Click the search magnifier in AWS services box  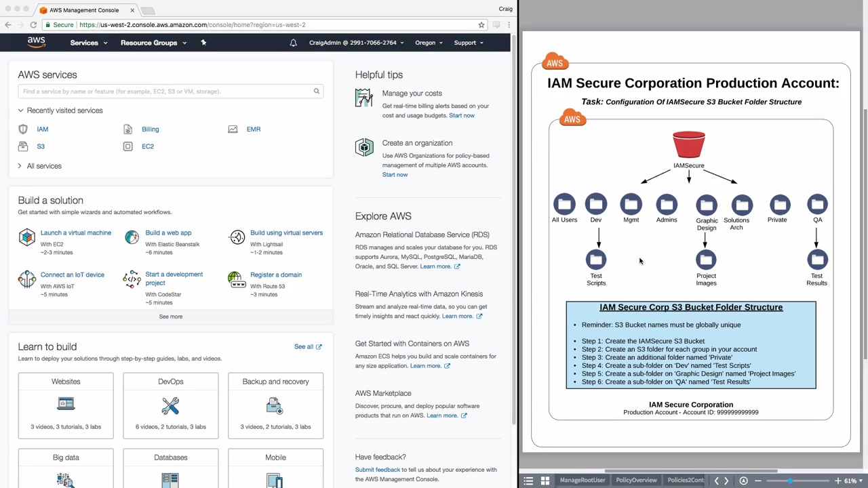(316, 91)
